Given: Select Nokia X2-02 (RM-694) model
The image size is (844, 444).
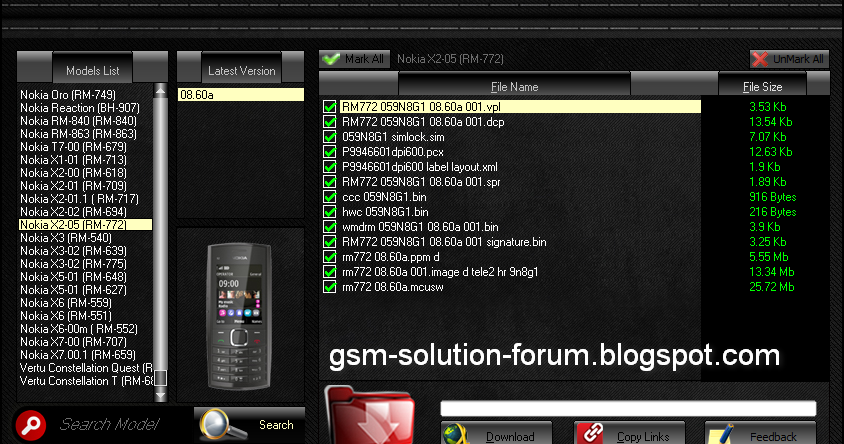Looking at the screenshot, I should pyautogui.click(x=73, y=212).
